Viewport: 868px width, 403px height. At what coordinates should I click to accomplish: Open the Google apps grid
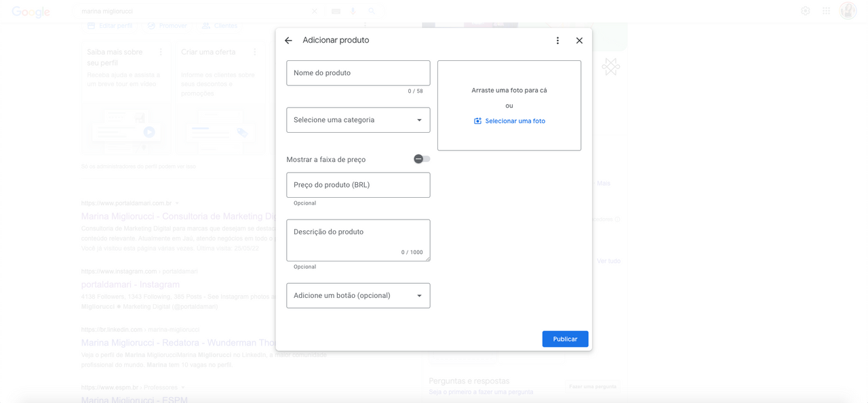(826, 11)
